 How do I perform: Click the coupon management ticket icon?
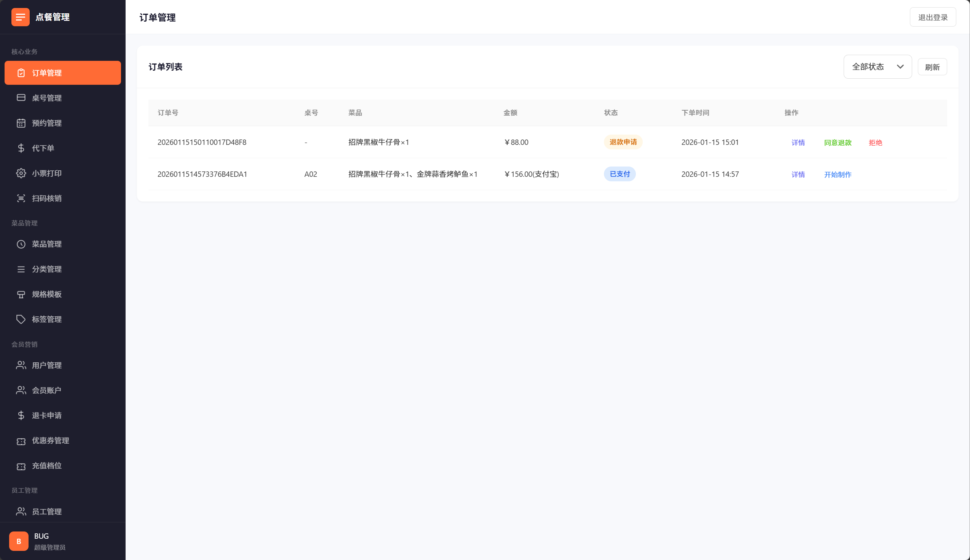[21, 441]
